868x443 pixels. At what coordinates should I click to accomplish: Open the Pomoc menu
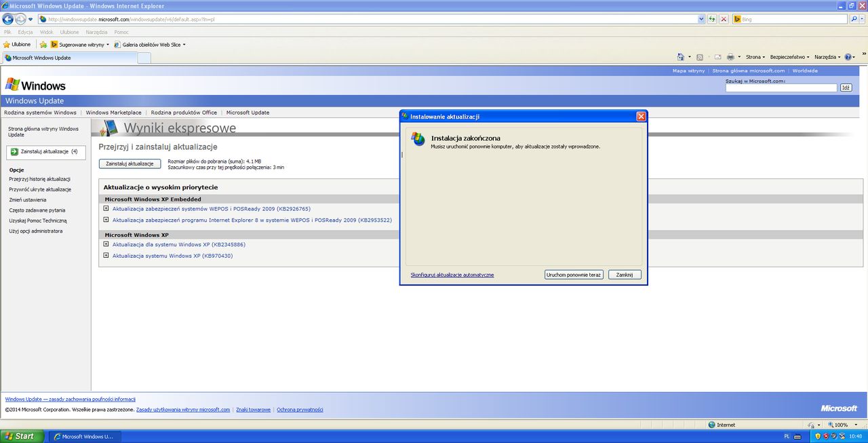click(x=121, y=32)
